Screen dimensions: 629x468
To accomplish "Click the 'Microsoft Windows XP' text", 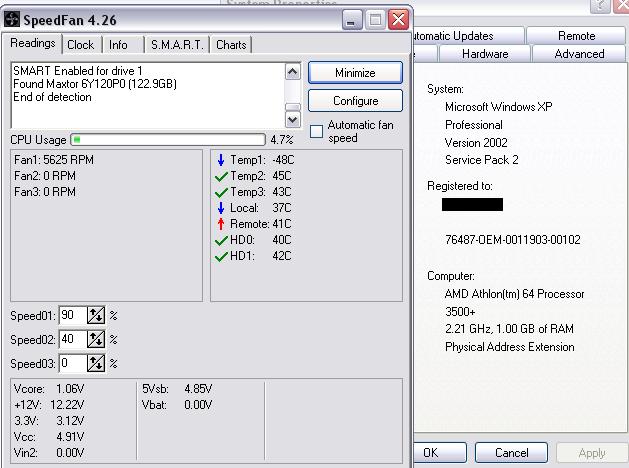I will (499, 107).
